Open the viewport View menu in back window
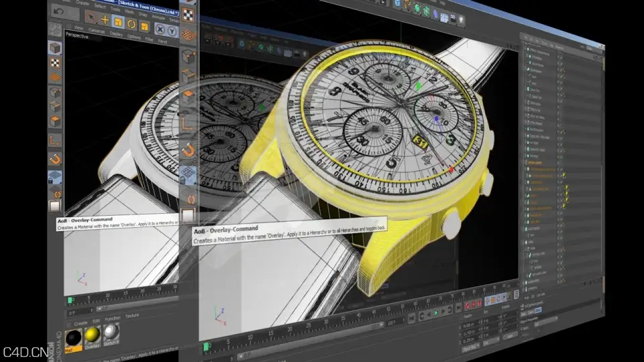Screen dimensions: 644x362 click(x=79, y=28)
